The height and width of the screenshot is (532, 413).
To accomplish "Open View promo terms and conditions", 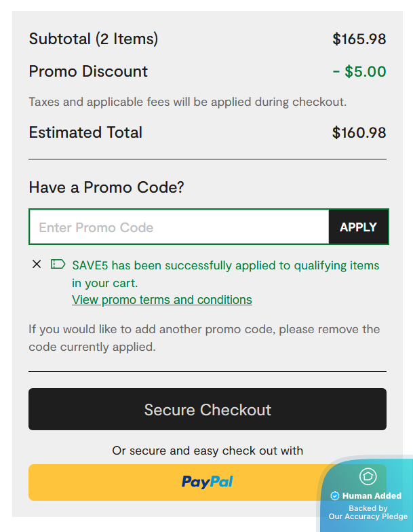I will [162, 300].
